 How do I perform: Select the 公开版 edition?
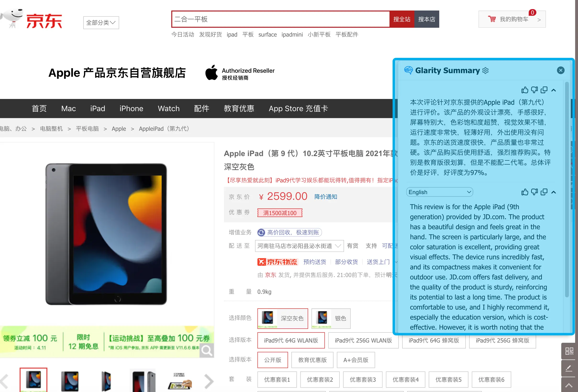coord(272,360)
